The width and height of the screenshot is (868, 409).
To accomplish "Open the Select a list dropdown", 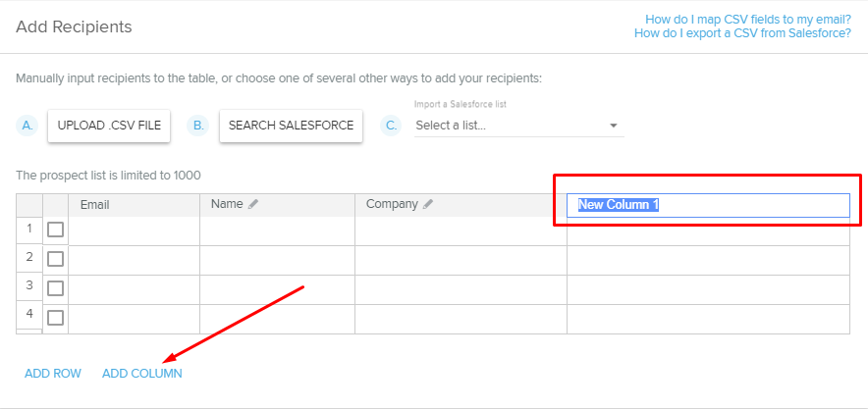I will point(519,126).
